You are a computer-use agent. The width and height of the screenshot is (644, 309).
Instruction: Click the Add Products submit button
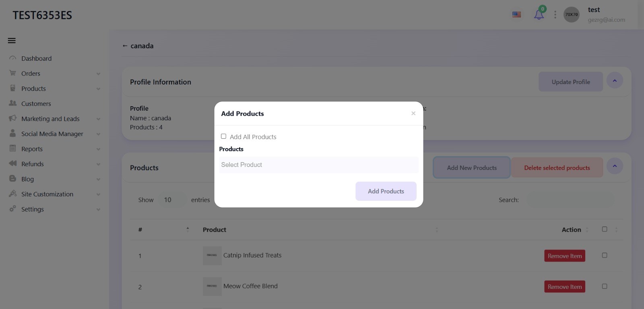386,191
